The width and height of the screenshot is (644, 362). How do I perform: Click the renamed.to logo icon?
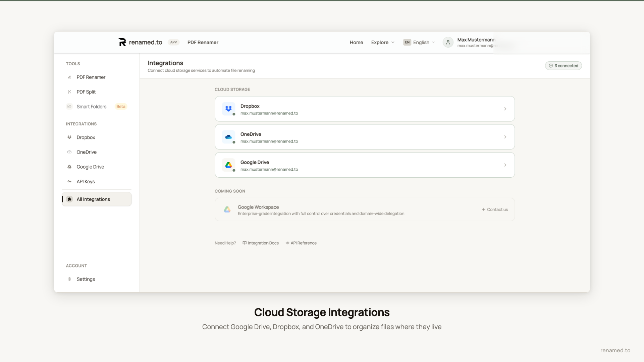(122, 42)
